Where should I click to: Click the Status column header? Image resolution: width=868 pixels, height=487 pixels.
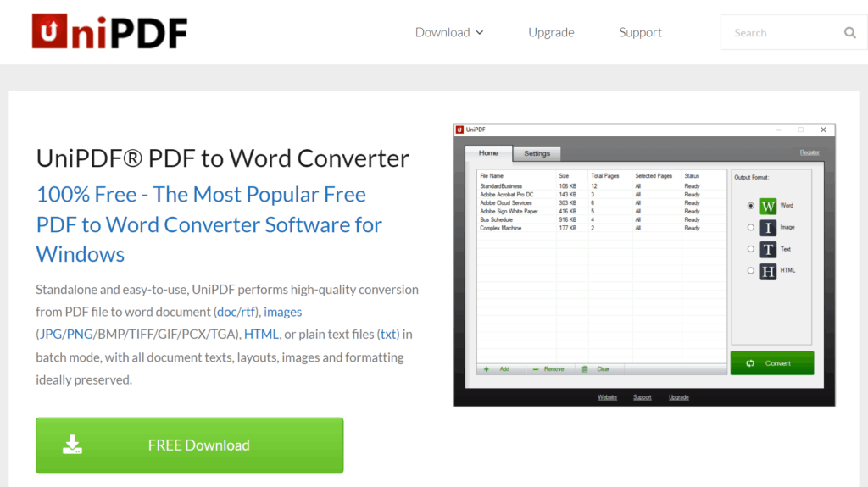click(x=692, y=176)
